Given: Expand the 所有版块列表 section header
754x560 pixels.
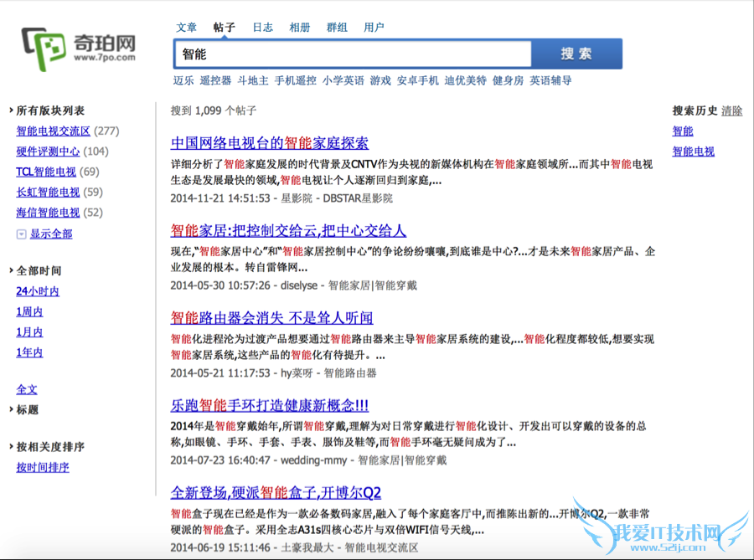Looking at the screenshot, I should (49, 110).
